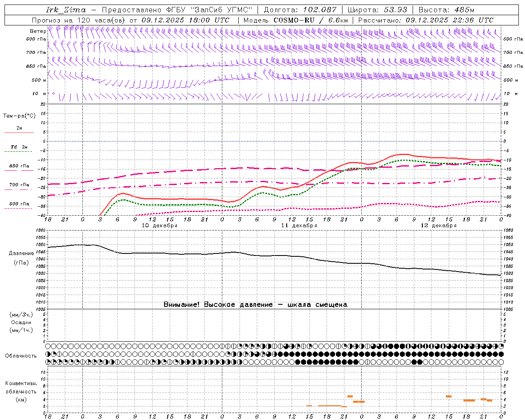This screenshot has height=420, width=525.
Task: Click the Давление pressure panel label
Action: pyautogui.click(x=21, y=253)
